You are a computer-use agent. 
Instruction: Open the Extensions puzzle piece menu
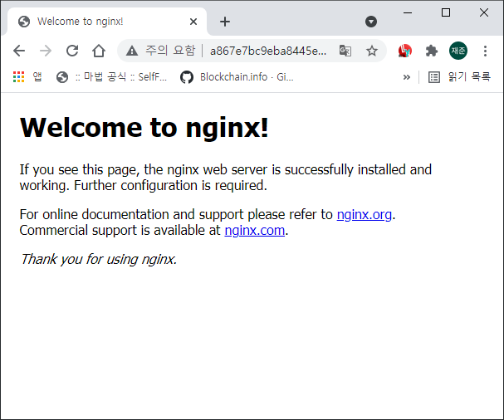click(432, 51)
